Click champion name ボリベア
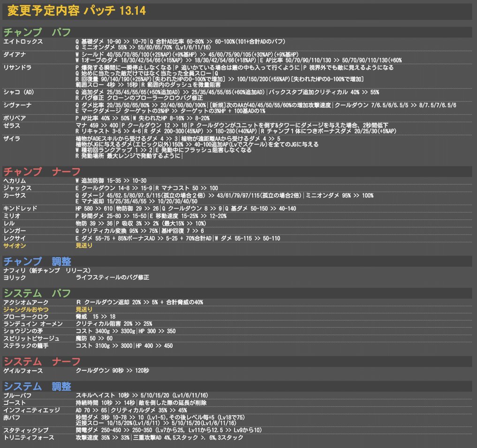The image size is (477, 448). coord(15,118)
